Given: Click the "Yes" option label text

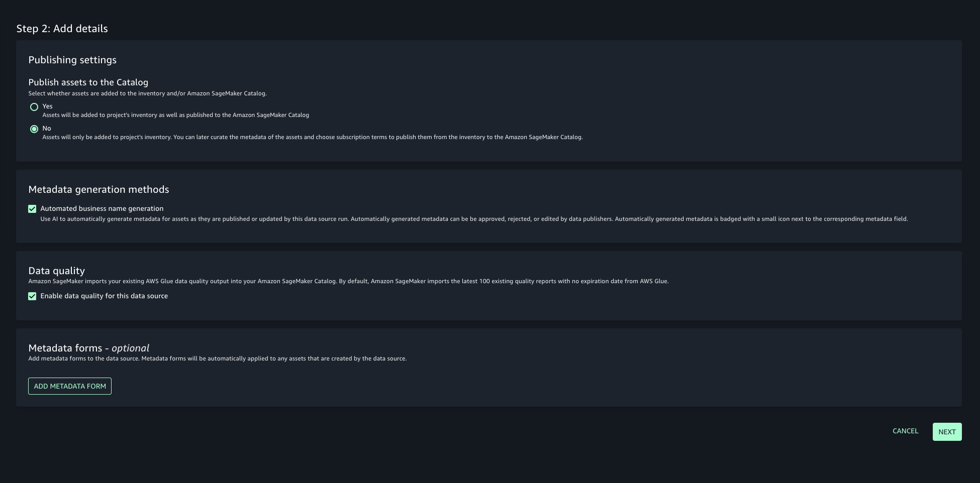Looking at the screenshot, I should click(48, 106).
